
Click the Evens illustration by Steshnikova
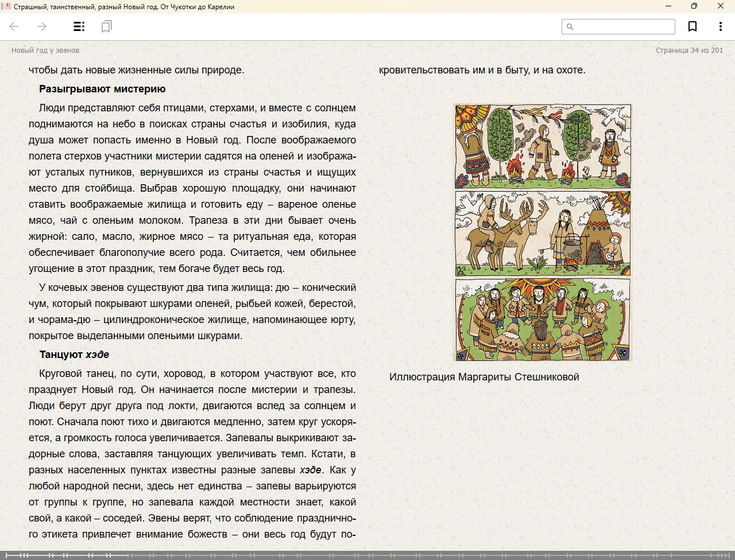pos(543,232)
